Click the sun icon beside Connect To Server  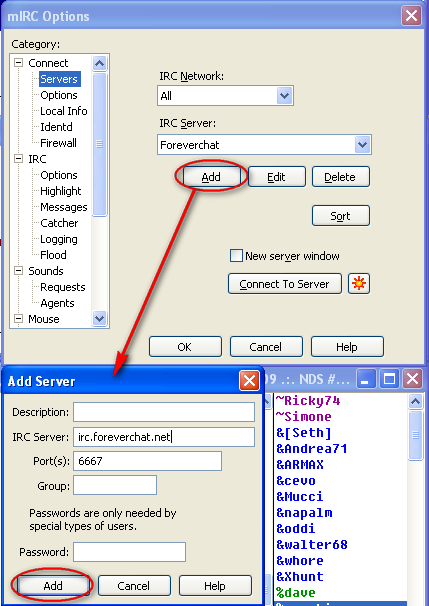[359, 284]
